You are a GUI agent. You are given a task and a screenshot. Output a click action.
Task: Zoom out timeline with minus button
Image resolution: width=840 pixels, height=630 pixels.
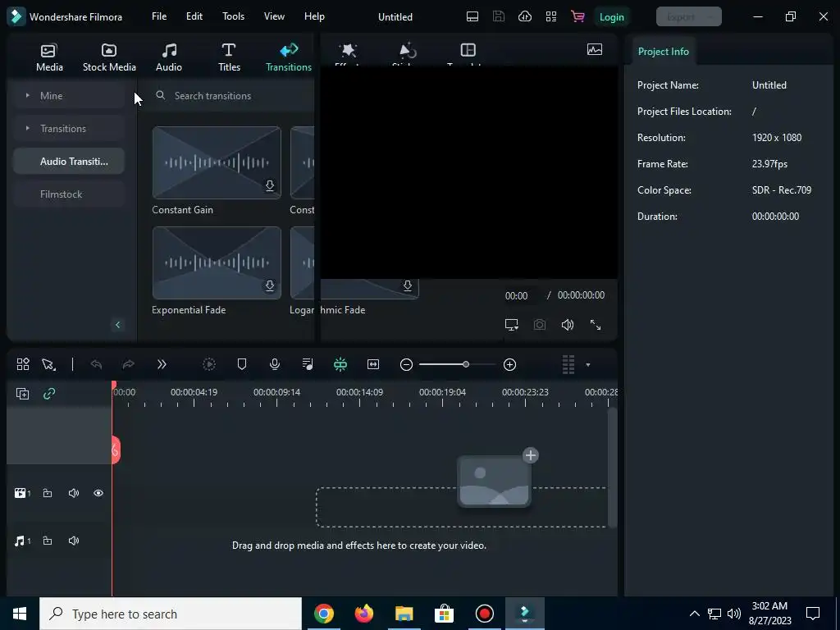(407, 364)
